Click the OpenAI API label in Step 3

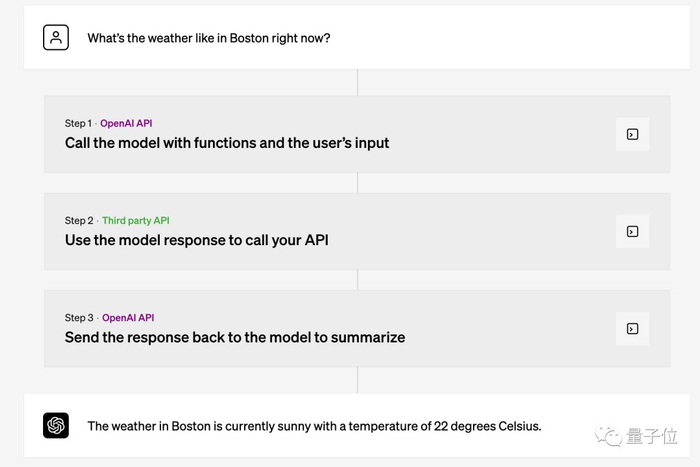(126, 318)
